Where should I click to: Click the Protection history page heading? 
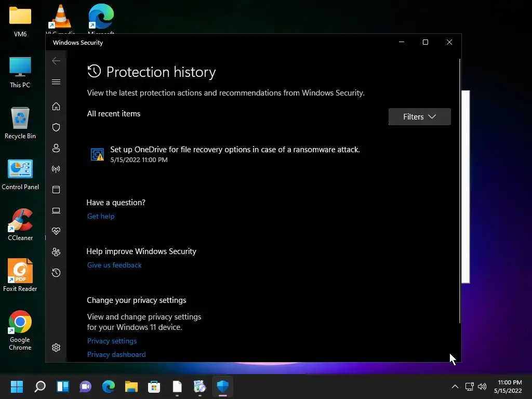coord(161,72)
